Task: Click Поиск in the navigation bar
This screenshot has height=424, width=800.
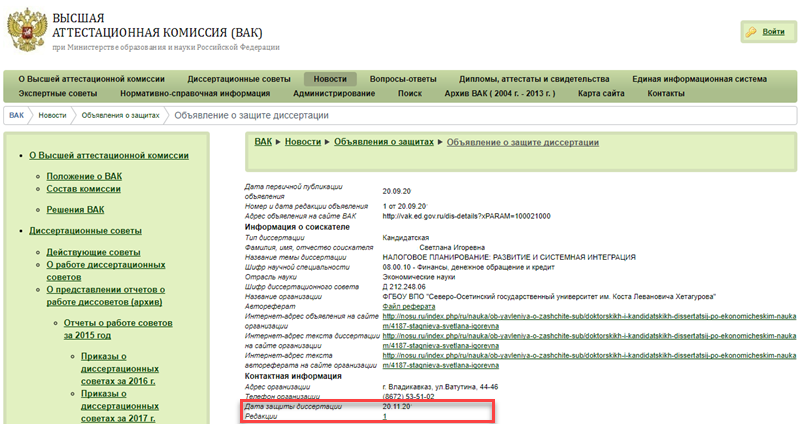Action: (x=409, y=93)
